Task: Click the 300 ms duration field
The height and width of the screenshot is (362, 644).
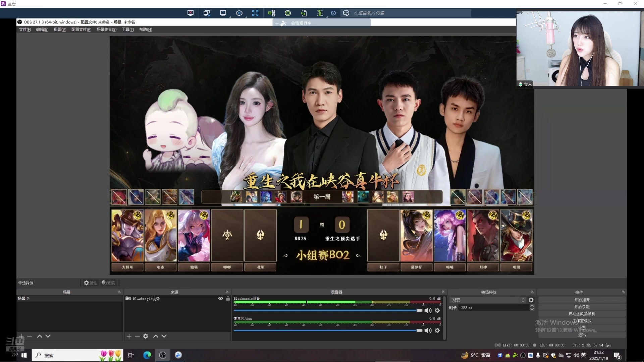Action: pyautogui.click(x=494, y=307)
